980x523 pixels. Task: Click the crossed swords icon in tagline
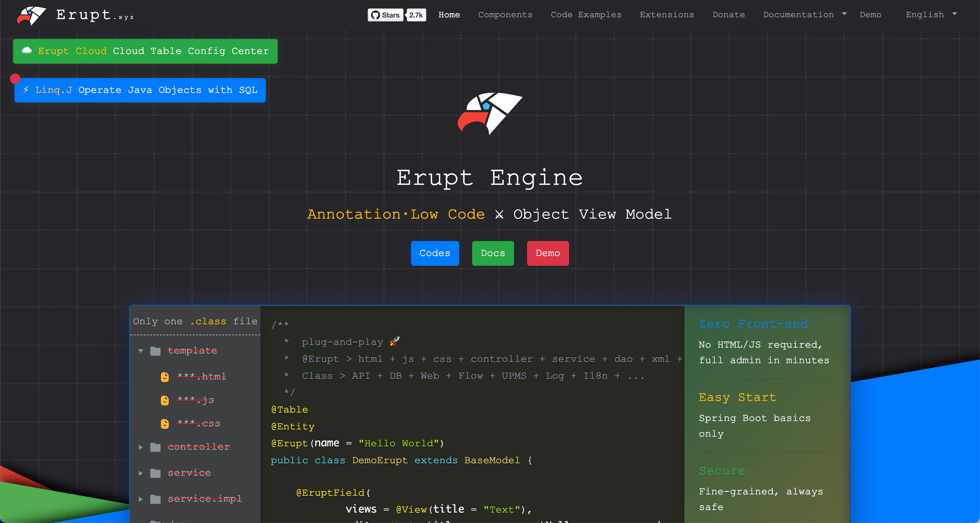pyautogui.click(x=499, y=215)
